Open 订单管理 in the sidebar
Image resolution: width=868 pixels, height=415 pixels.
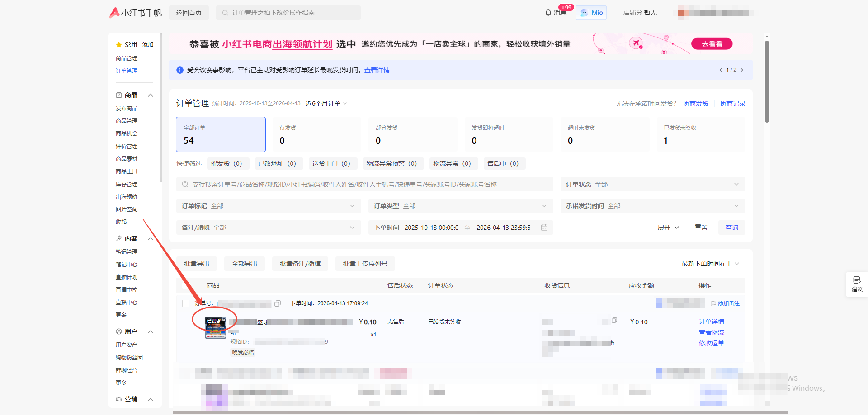(127, 71)
